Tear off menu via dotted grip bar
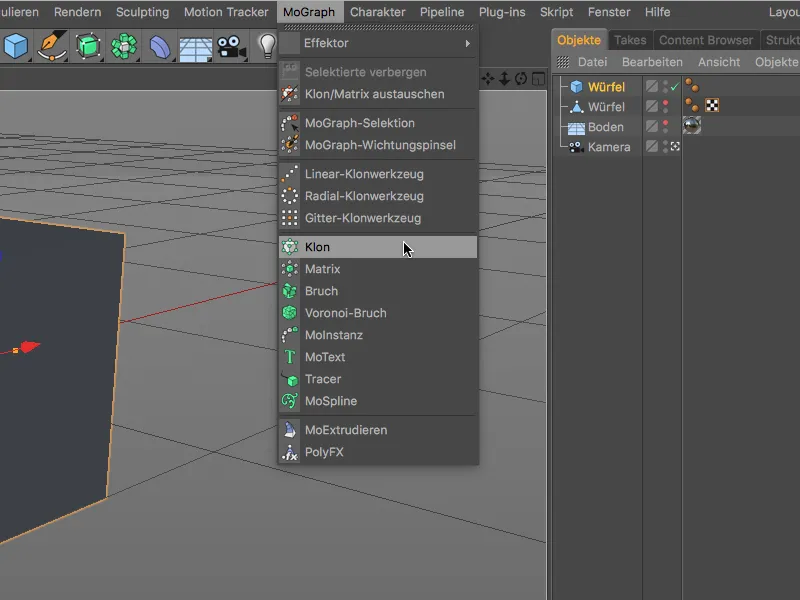800x600 pixels. pos(378,27)
